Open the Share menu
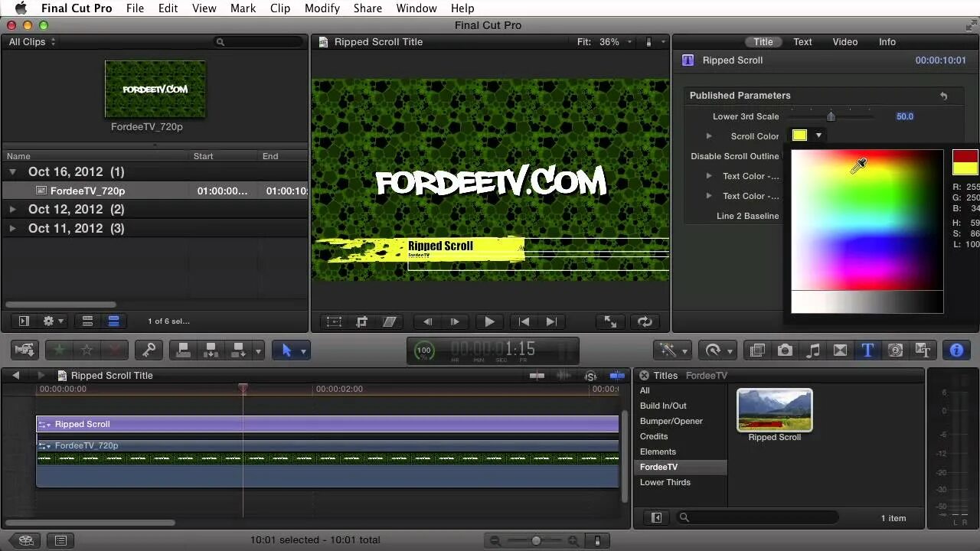Screen dimensions: 980x551 coord(367,8)
